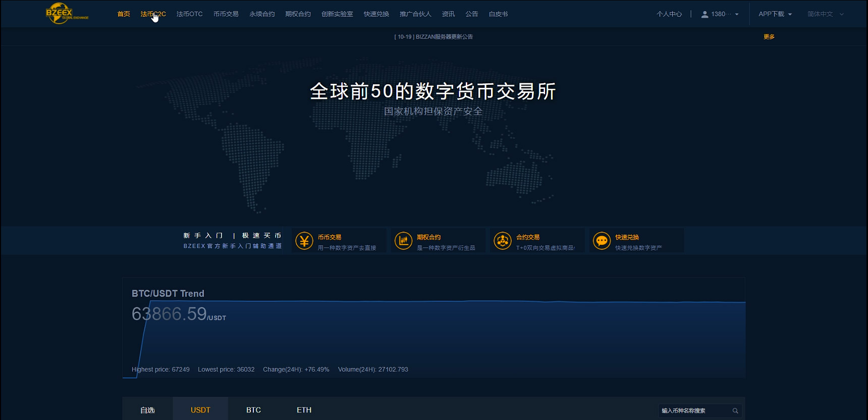
Task: Click the BZEEX logo
Action: coord(66,14)
